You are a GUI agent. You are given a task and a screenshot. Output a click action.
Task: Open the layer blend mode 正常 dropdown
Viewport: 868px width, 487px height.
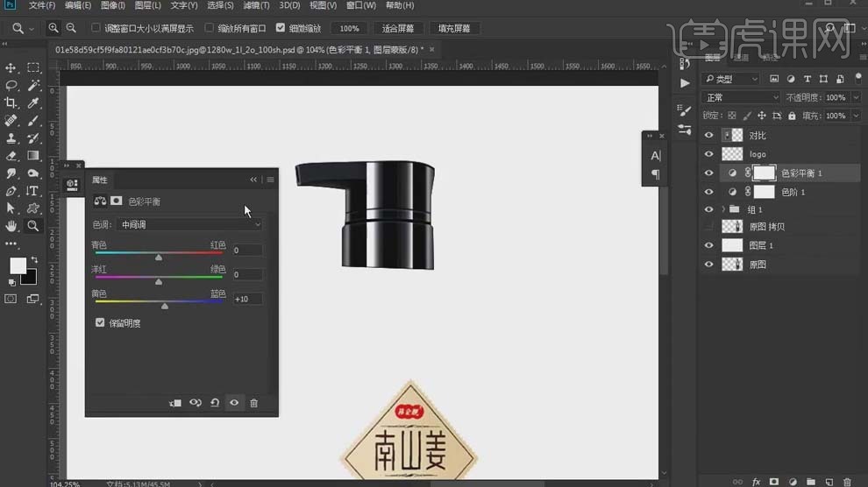click(740, 97)
